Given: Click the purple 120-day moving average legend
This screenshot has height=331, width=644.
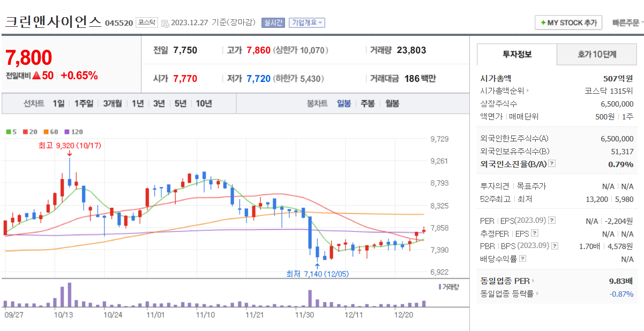Looking at the screenshot, I should pos(73,132).
